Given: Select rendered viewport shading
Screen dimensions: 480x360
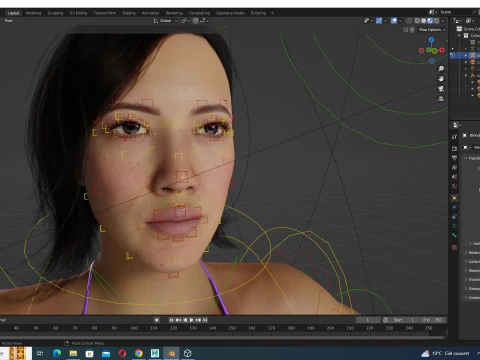Looking at the screenshot, I should click(436, 21).
